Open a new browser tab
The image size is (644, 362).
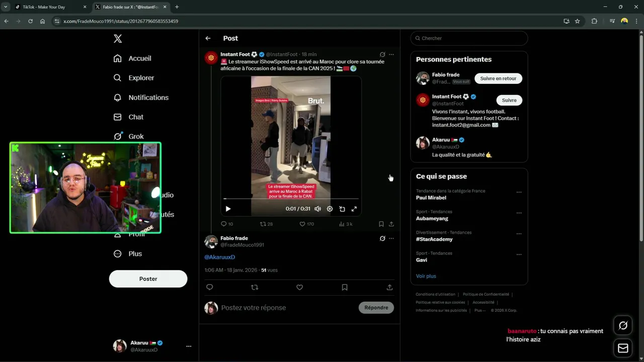tap(177, 7)
